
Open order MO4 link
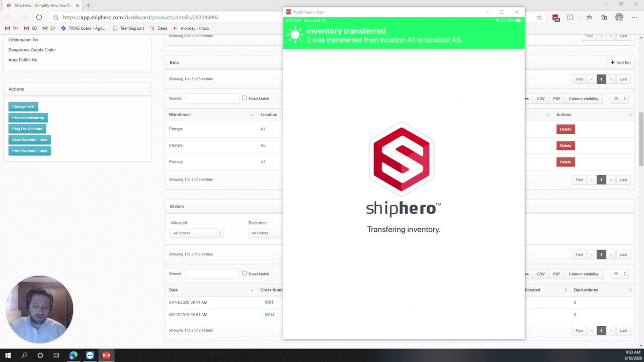click(270, 315)
